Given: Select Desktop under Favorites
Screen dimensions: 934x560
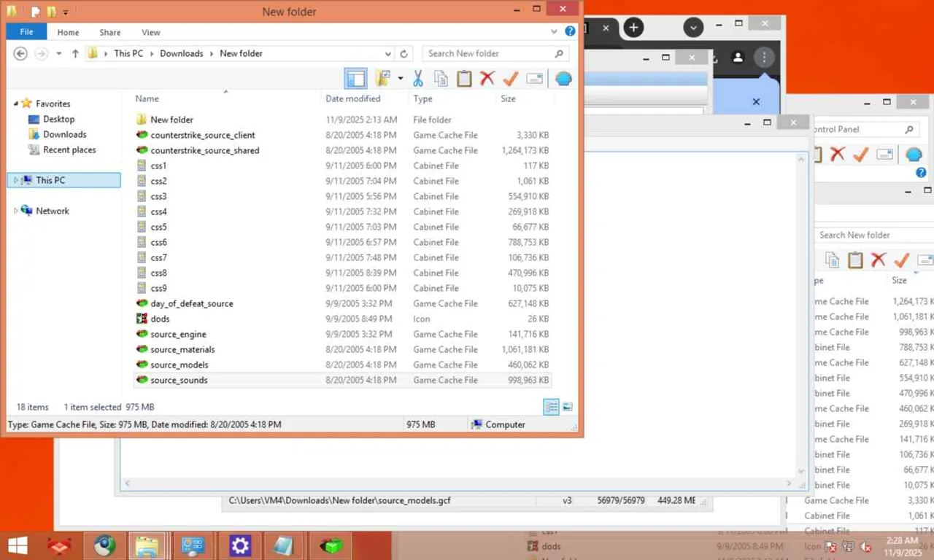Looking at the screenshot, I should (58, 119).
